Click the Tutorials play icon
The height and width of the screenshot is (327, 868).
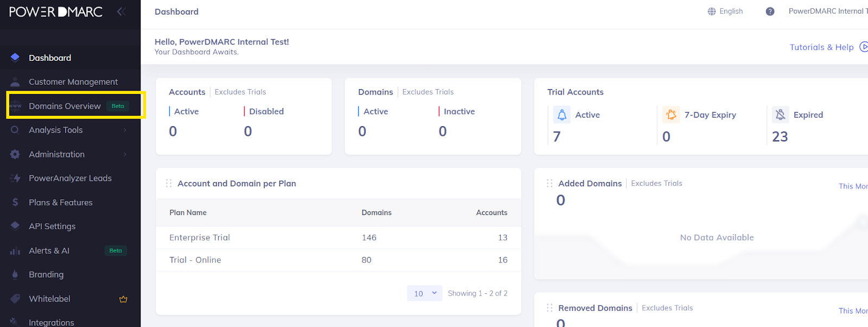click(x=864, y=47)
